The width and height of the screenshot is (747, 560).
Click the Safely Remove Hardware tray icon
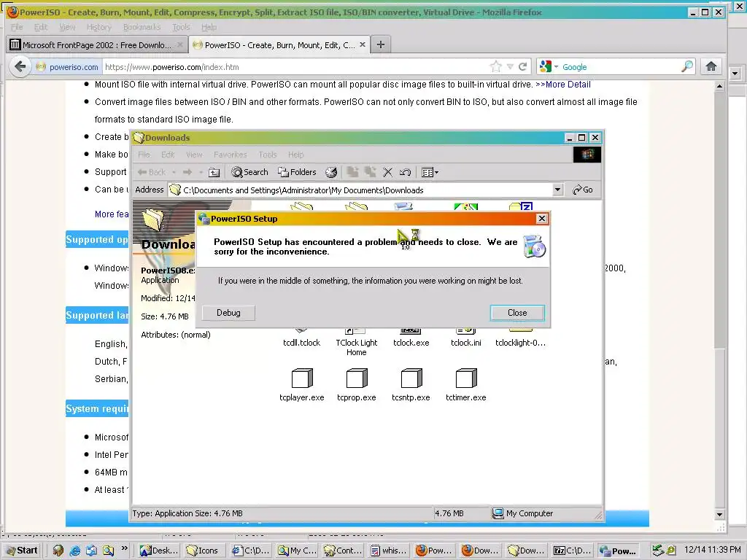click(658, 551)
